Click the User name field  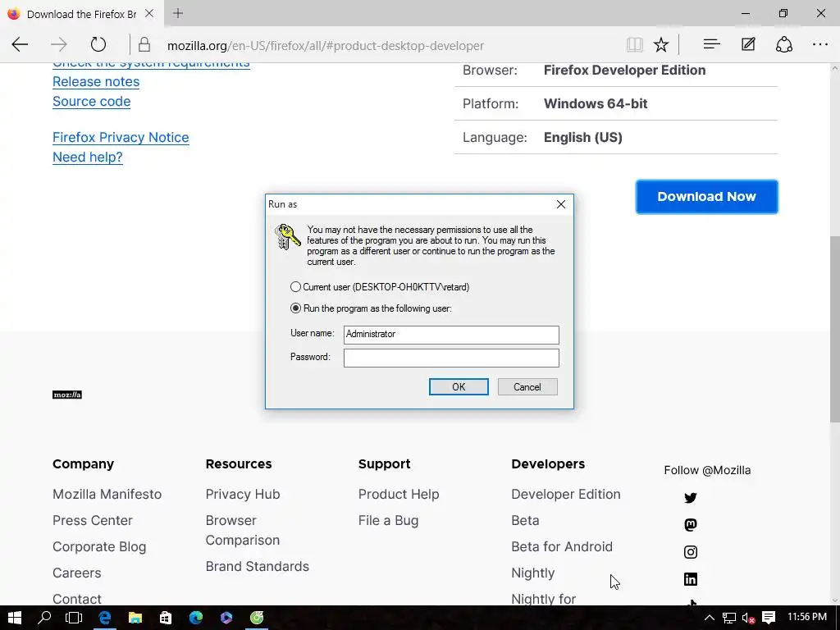(x=451, y=335)
